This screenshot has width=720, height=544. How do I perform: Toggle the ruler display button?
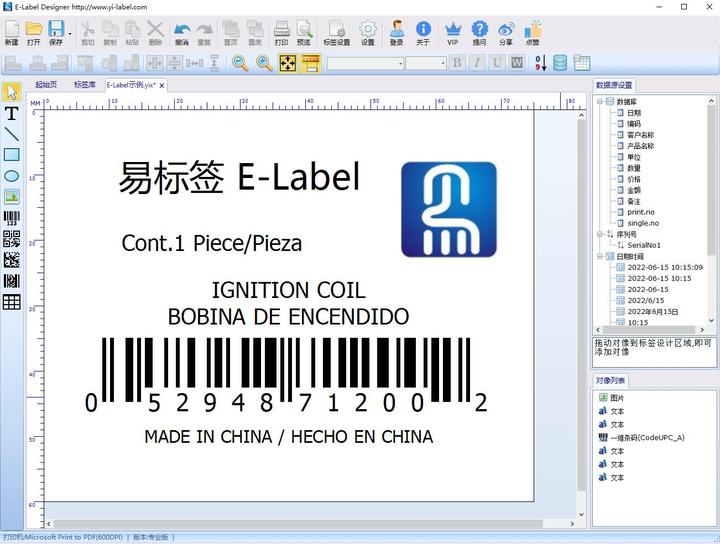point(310,63)
